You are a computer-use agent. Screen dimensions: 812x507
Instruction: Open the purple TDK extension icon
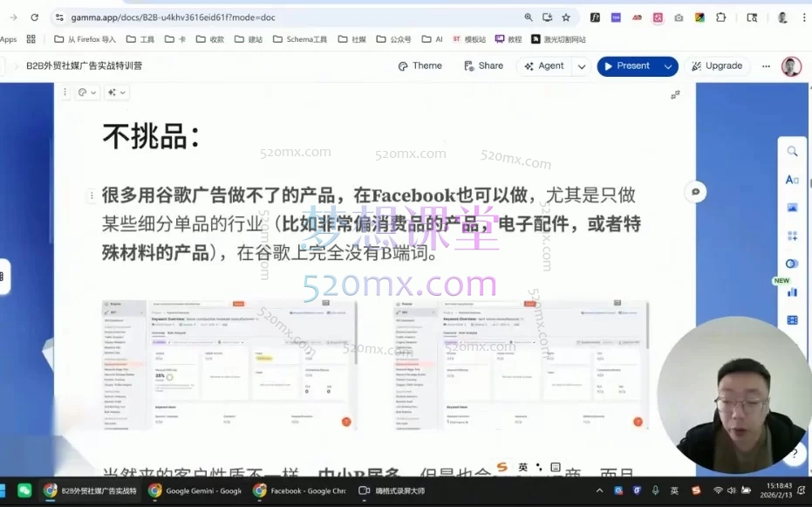pos(616,17)
